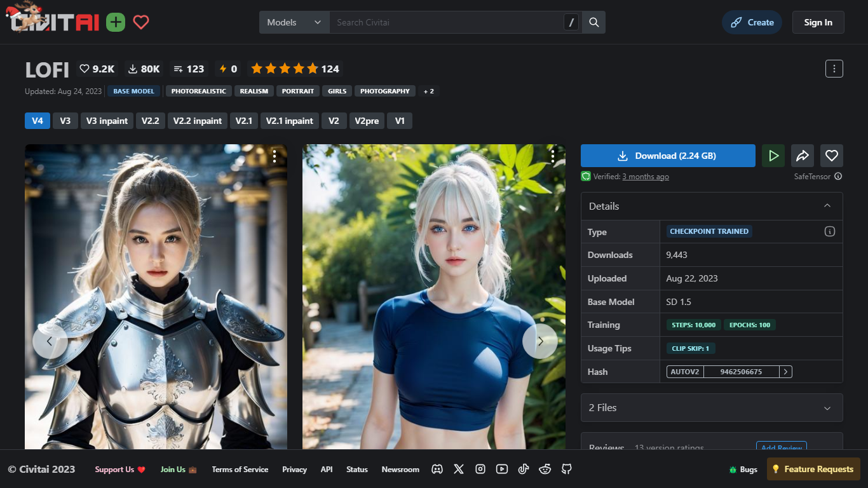Toggle the 9.2K likes heart counter

pos(97,69)
